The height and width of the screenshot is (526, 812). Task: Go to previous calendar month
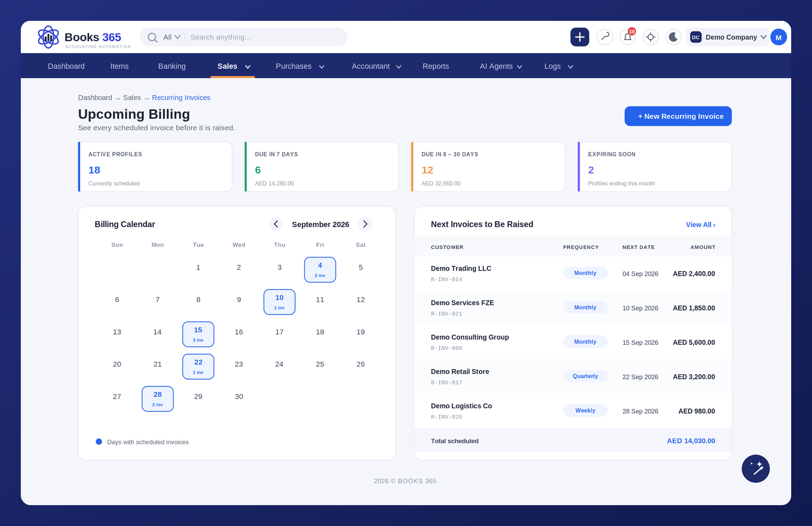(x=276, y=224)
